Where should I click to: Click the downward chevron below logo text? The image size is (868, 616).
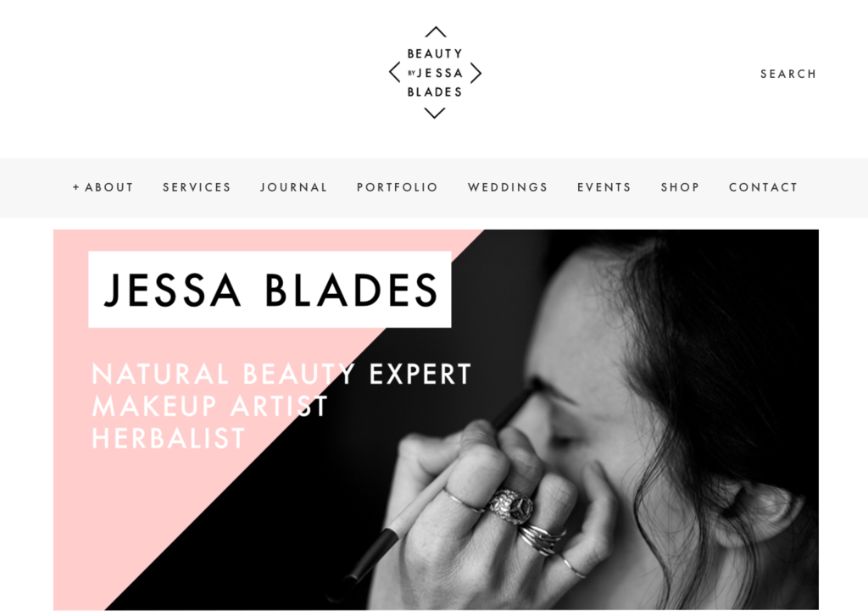(x=435, y=114)
